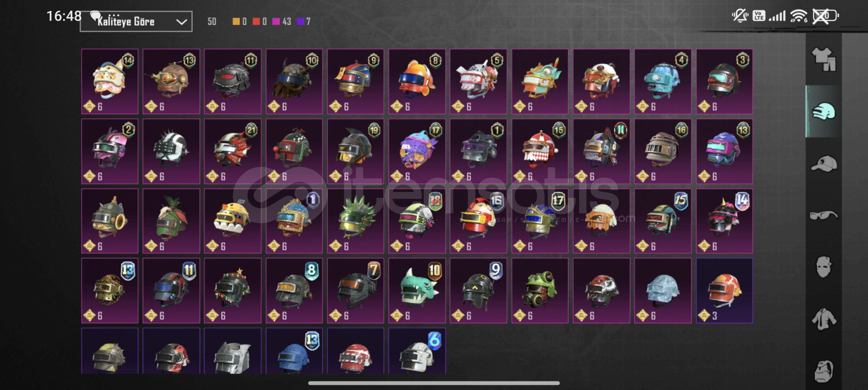The height and width of the screenshot is (390, 868).
Task: Expand the Kaliteye Göre sort dropdown
Action: [136, 21]
